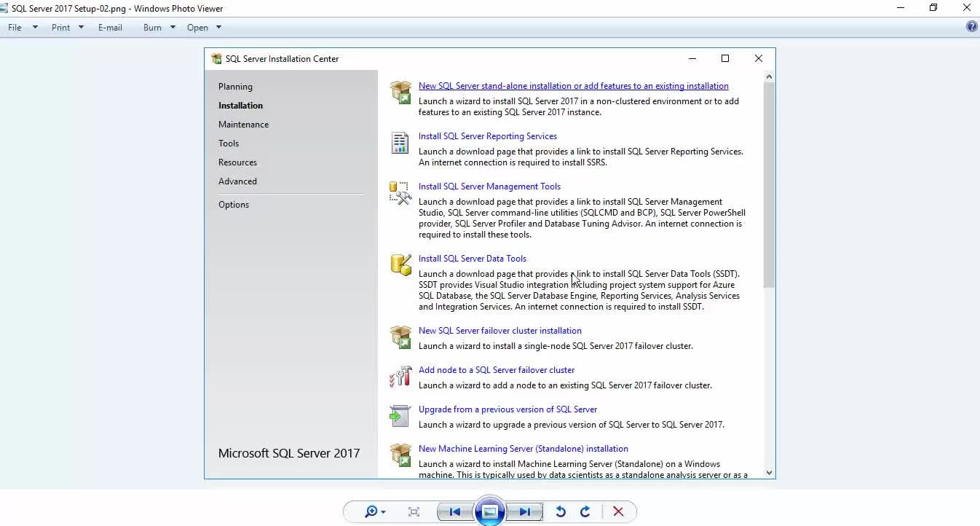The height and width of the screenshot is (526, 980).
Task: Click the Microsoft SQL Server 2017 label
Action: (289, 453)
